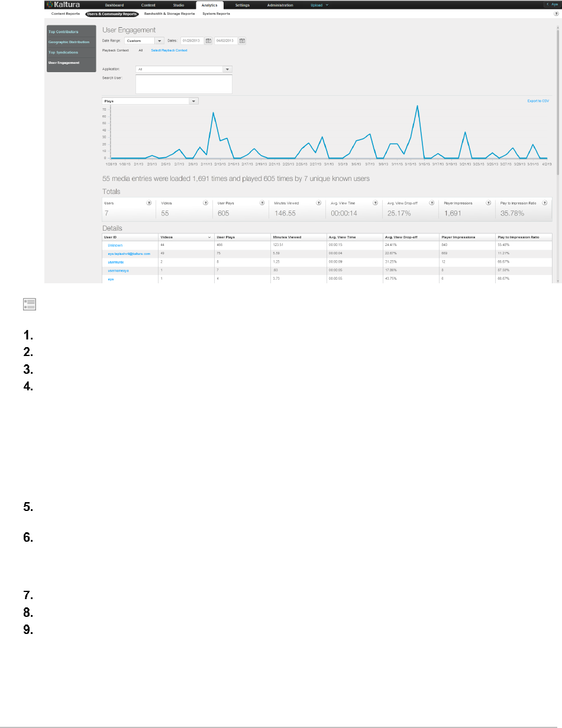The width and height of the screenshot is (562, 728).
Task: Click the Kaltura logo
Action: [63, 5]
